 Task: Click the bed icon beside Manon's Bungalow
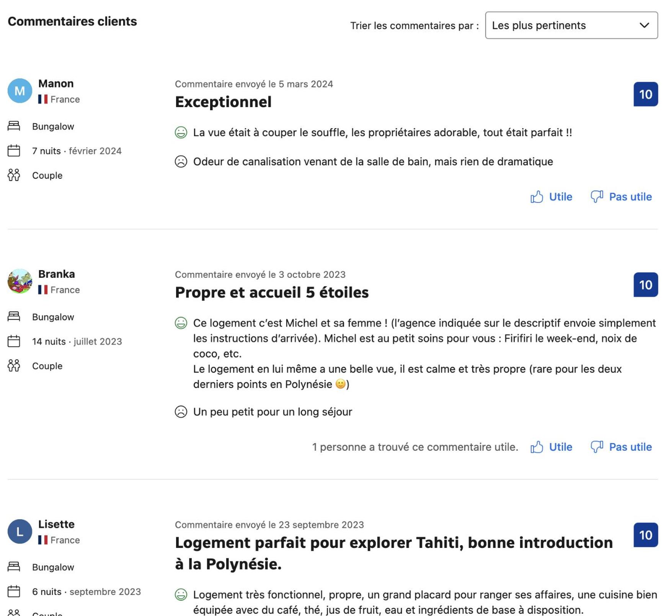coord(14,126)
